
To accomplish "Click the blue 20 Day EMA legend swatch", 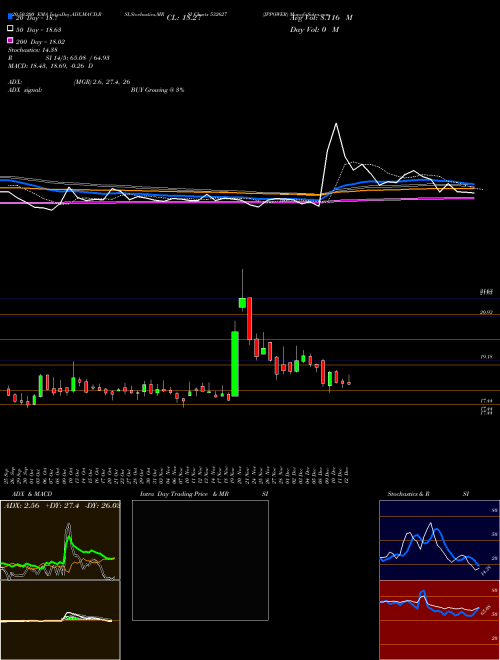I will coord(10,17).
